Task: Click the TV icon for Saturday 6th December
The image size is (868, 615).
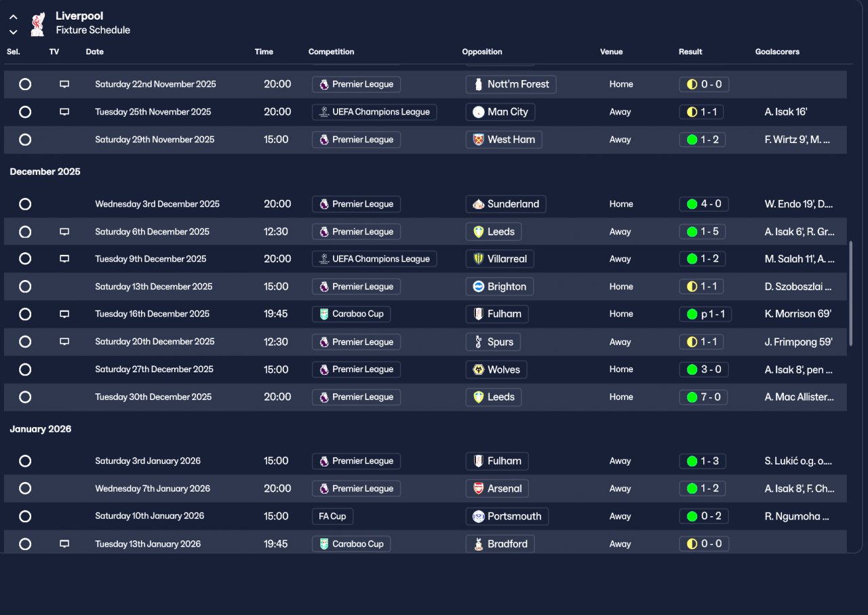Action: (x=64, y=232)
